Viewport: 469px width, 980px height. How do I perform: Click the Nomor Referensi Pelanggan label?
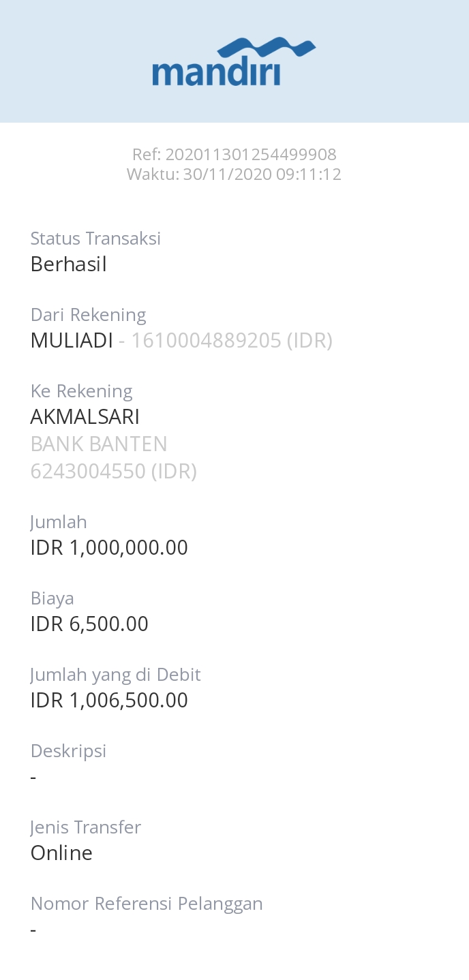[x=147, y=904]
